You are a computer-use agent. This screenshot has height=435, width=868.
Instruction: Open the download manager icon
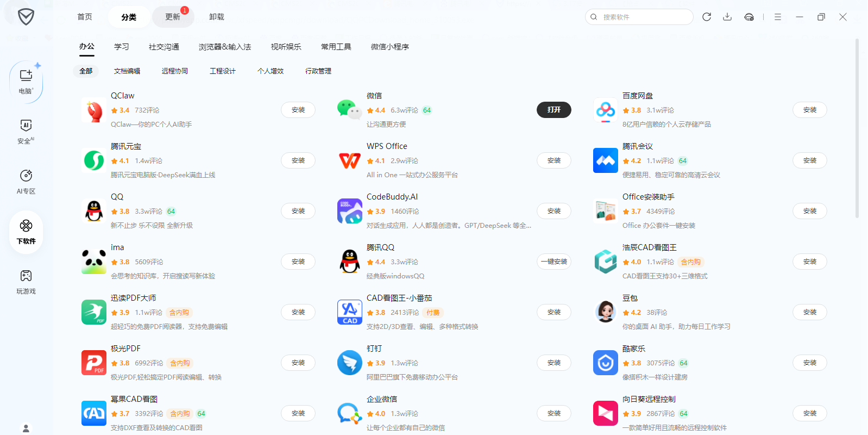[x=727, y=17]
